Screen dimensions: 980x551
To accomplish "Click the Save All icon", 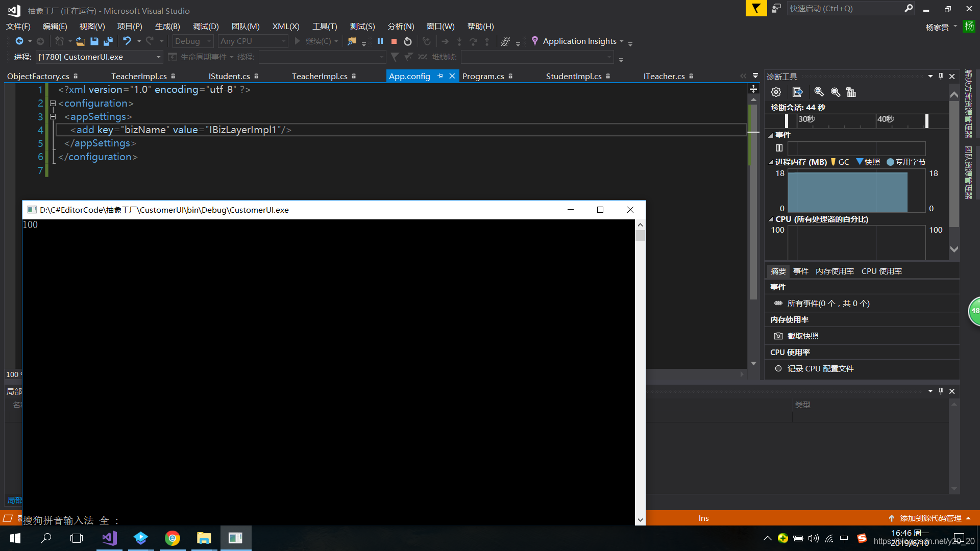I will tap(108, 41).
